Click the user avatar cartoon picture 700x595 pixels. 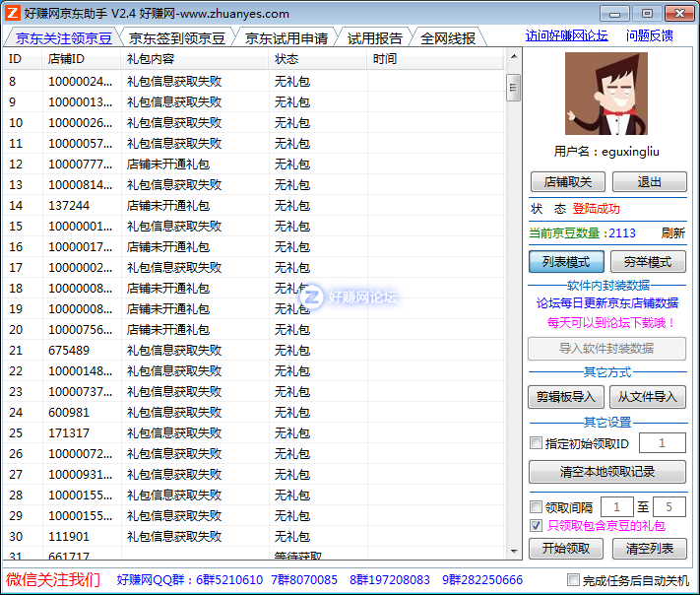[x=606, y=94]
